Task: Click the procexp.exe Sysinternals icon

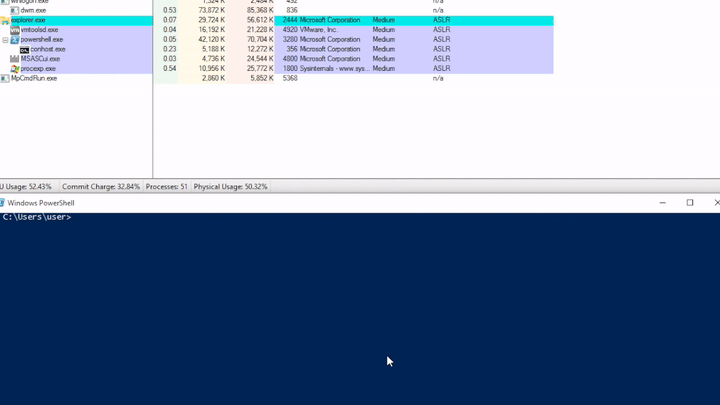Action: (15, 69)
